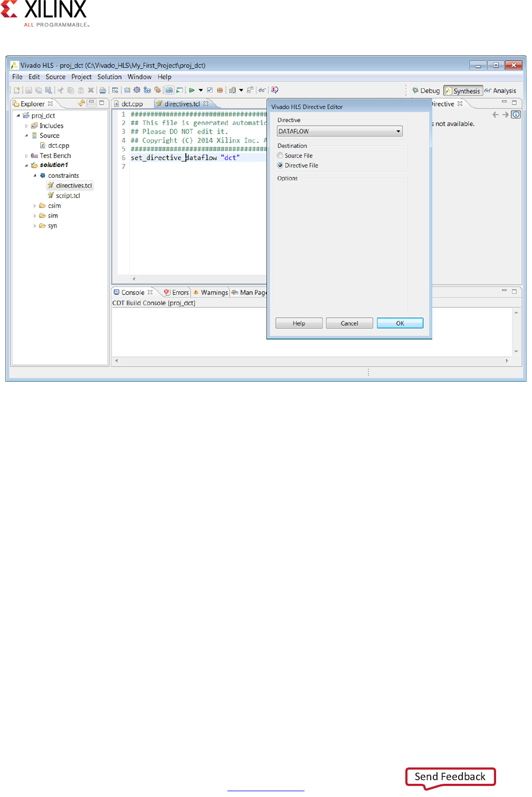Click the editor horizontal scroll-left arrow
This screenshot has height=797, width=532.
[x=134, y=279]
